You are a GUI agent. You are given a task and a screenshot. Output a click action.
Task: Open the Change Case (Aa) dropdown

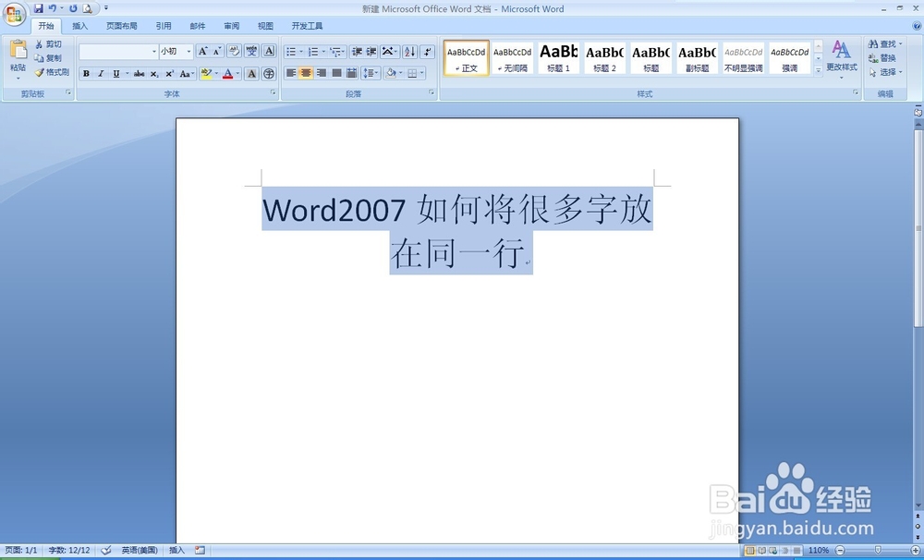tap(187, 74)
